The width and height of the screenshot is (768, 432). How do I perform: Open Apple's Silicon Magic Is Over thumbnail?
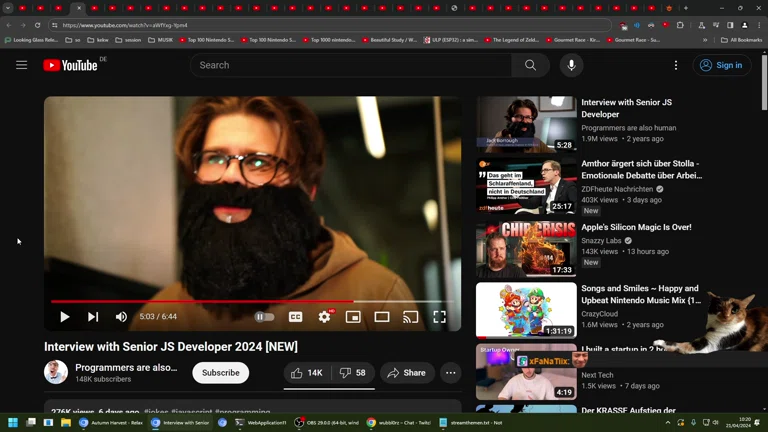[x=526, y=249]
